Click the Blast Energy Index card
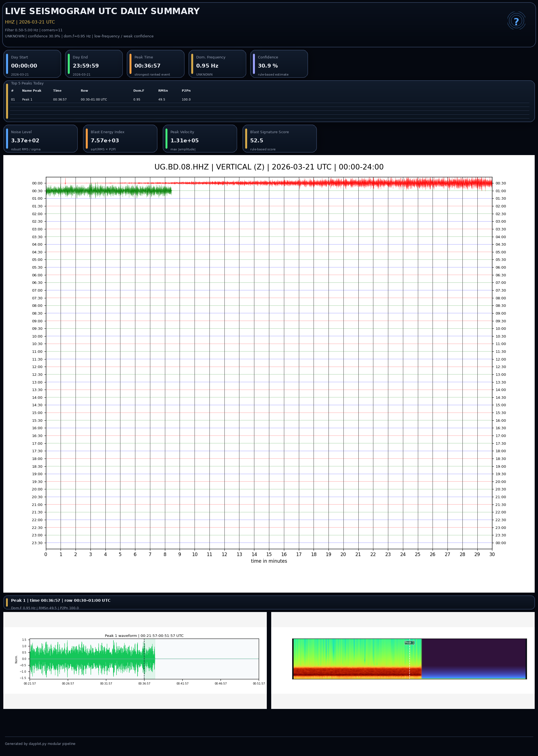 (120, 138)
